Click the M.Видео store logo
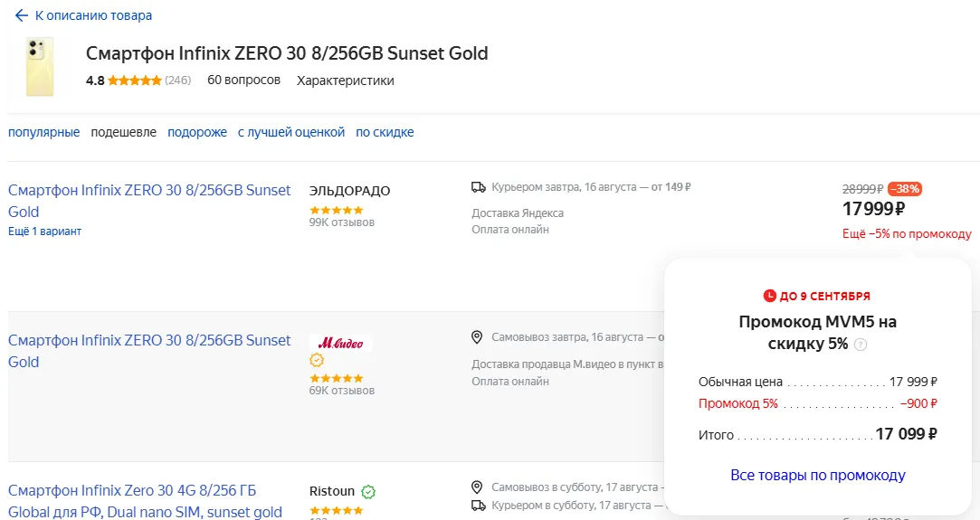The height and width of the screenshot is (520, 980). [x=340, y=343]
